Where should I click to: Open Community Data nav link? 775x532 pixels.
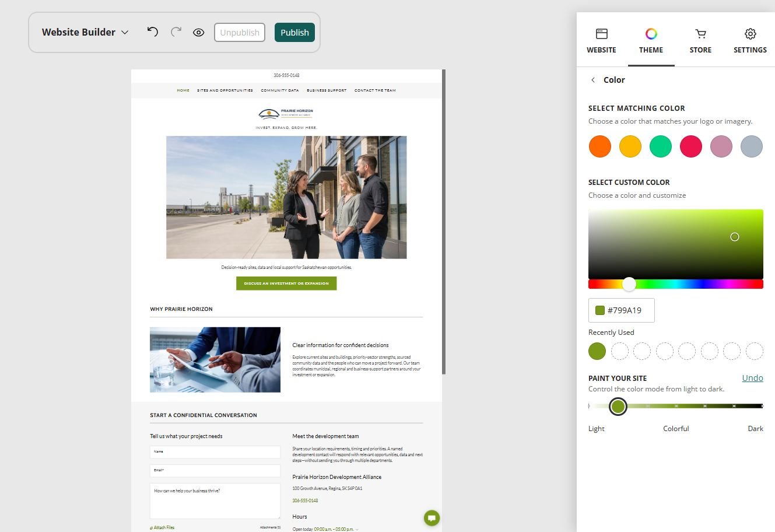(280, 90)
